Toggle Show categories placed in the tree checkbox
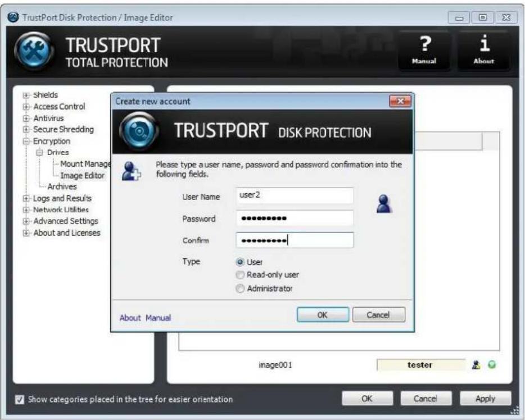The width and height of the screenshot is (525, 420). (x=20, y=399)
